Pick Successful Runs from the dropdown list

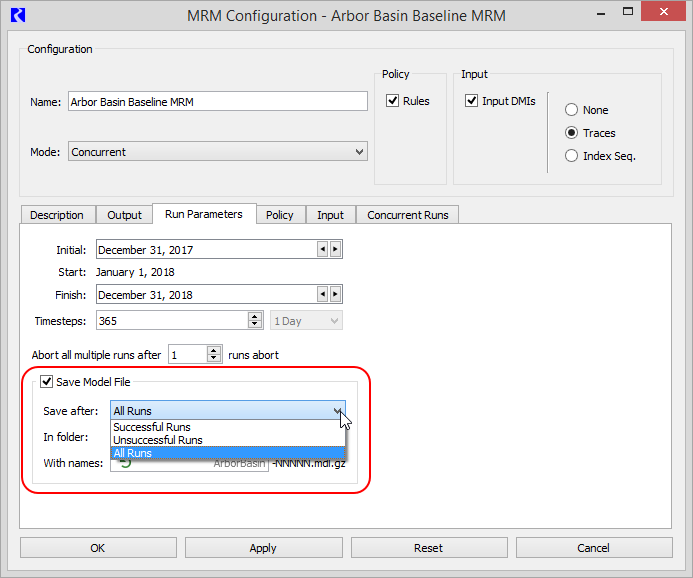point(152,427)
